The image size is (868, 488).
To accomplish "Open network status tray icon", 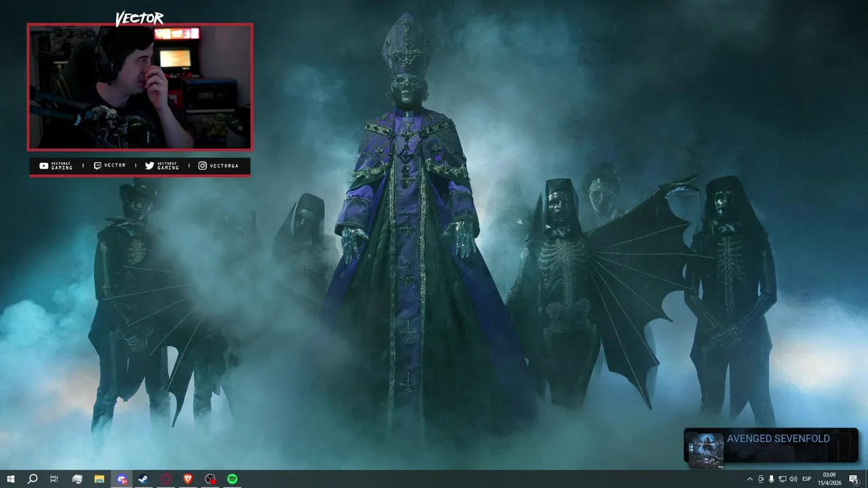I will point(782,479).
